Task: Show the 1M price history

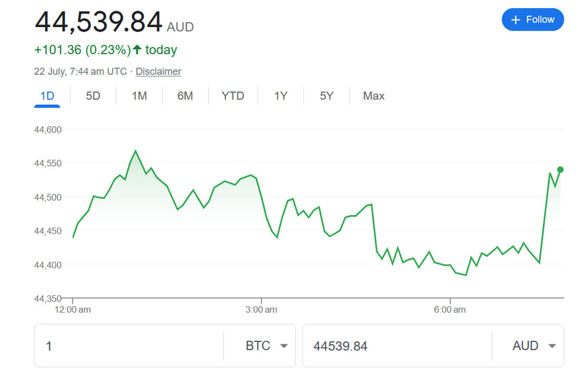Action: (139, 96)
